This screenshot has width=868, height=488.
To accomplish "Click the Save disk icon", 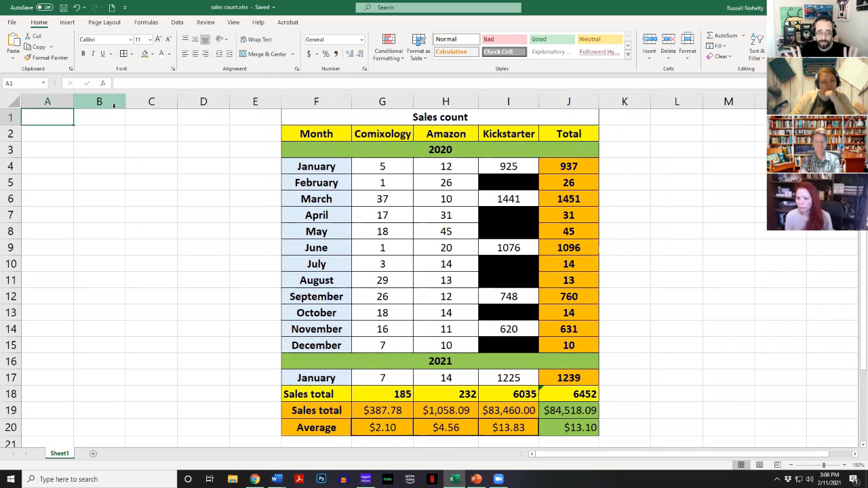I will coord(63,7).
